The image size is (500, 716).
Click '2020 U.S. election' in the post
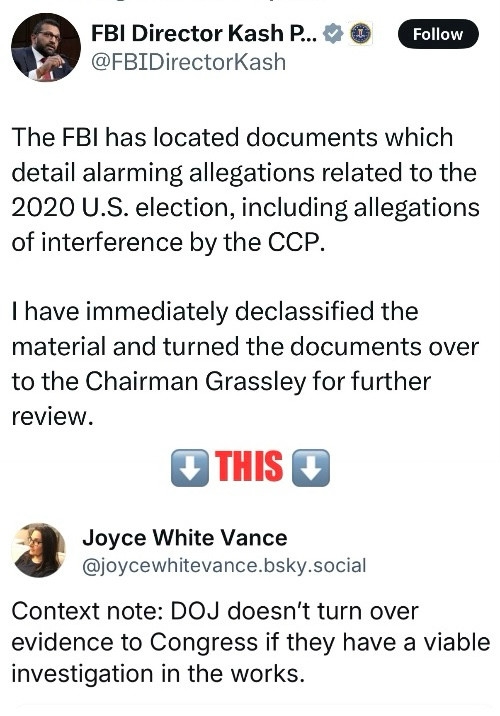120,208
